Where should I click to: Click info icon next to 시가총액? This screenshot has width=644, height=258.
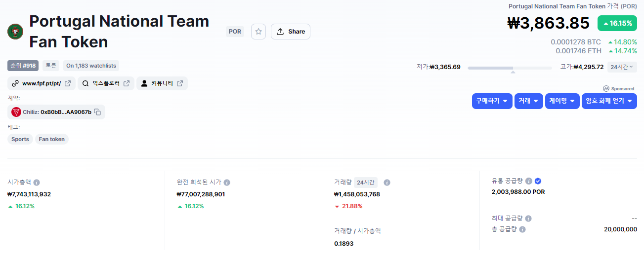[37, 182]
